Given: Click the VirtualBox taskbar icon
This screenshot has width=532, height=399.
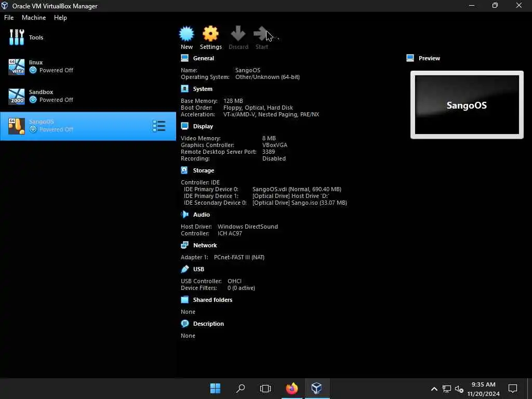Looking at the screenshot, I should point(316,388).
